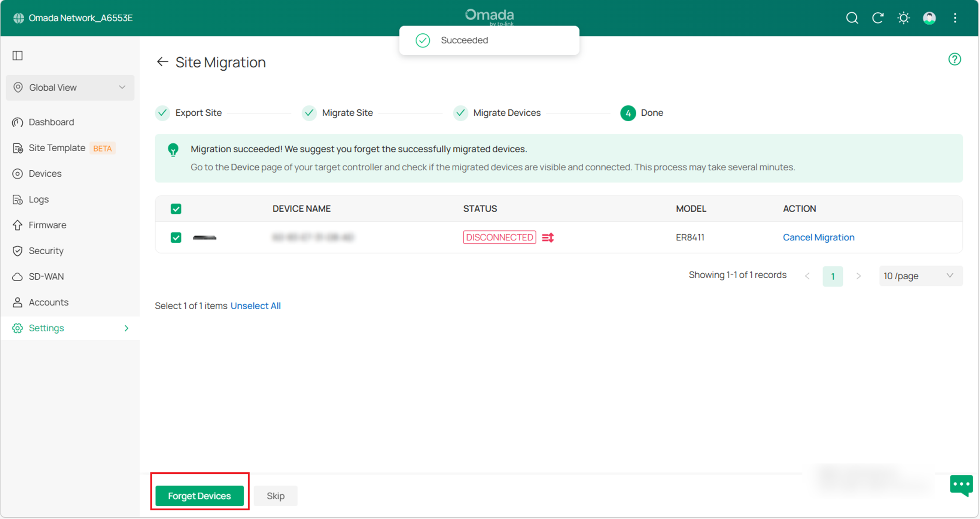Toggle the theme brightness icon
This screenshot has height=519, width=980.
(904, 18)
